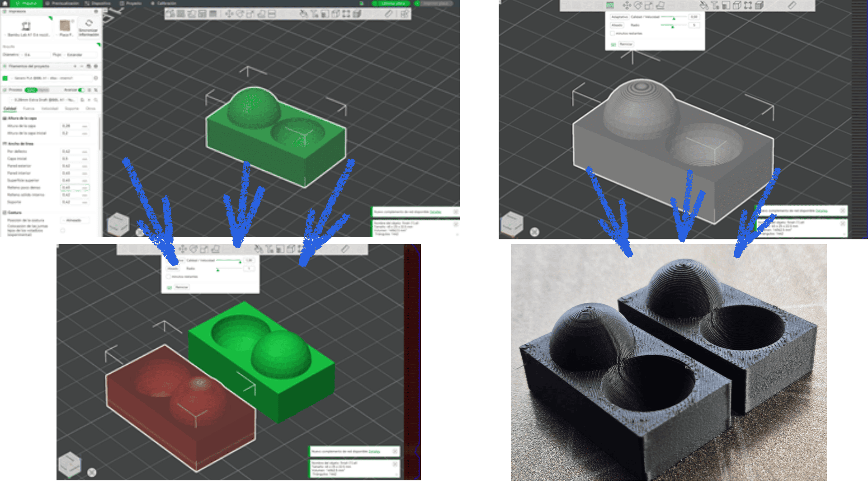Image resolution: width=868 pixels, height=488 pixels.
Task: Click the Rotate tool in the top-left toolbar
Action: tap(240, 14)
